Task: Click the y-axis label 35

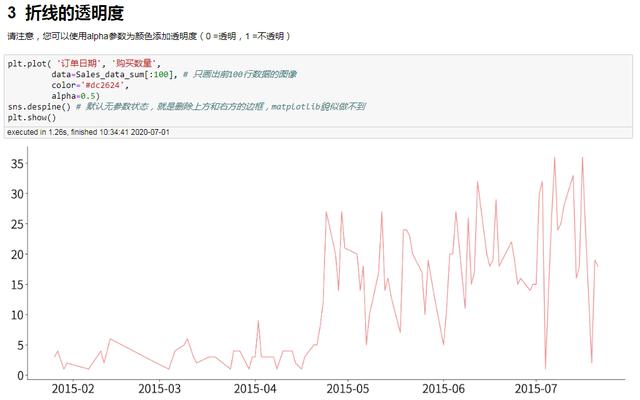Action: (x=18, y=164)
